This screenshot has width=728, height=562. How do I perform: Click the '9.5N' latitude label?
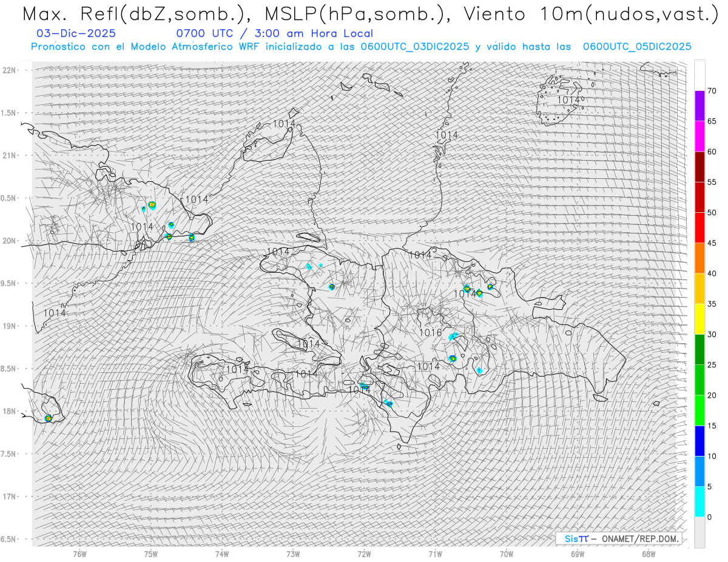[8, 283]
